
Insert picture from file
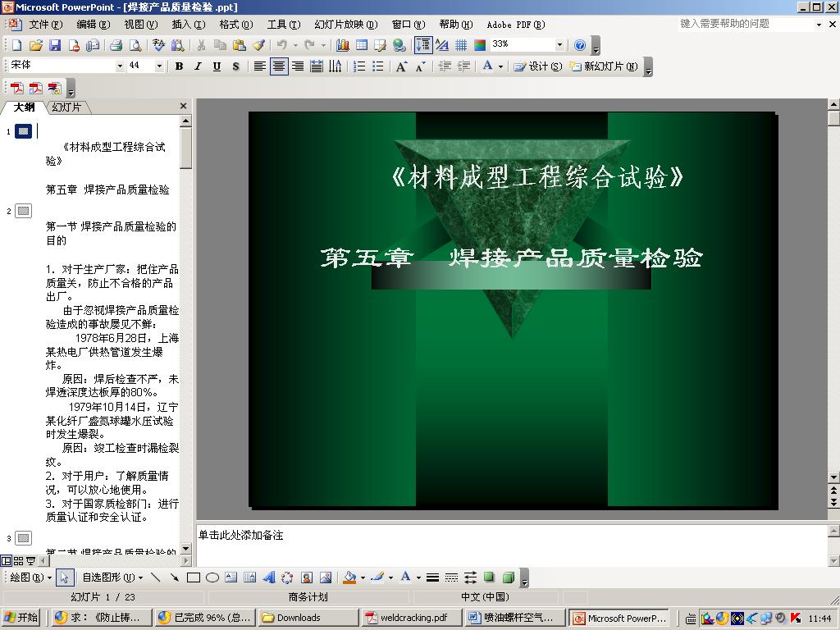click(325, 577)
